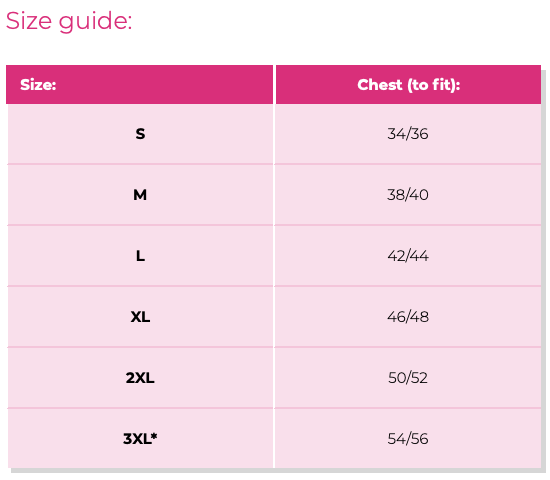This screenshot has width=550, height=480.
Task: Select the 'Chest (to fit):' column header
Action: [408, 85]
